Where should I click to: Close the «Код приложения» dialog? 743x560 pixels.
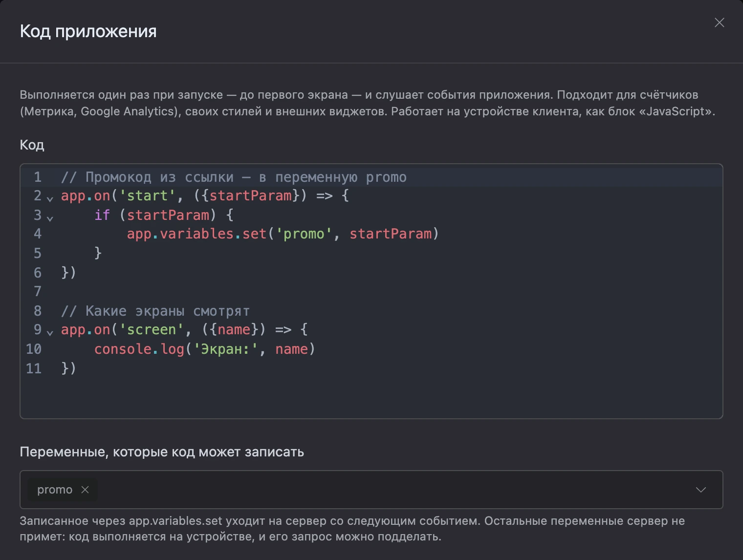coord(719,22)
